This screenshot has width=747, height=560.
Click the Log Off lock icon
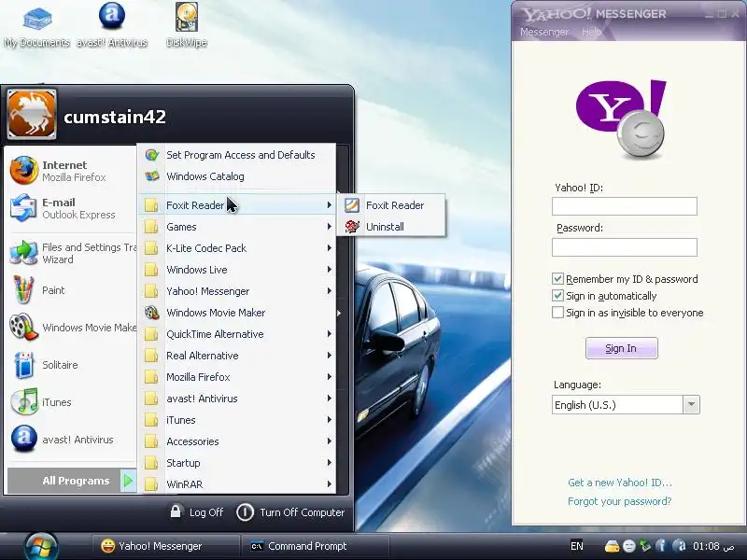pyautogui.click(x=176, y=511)
